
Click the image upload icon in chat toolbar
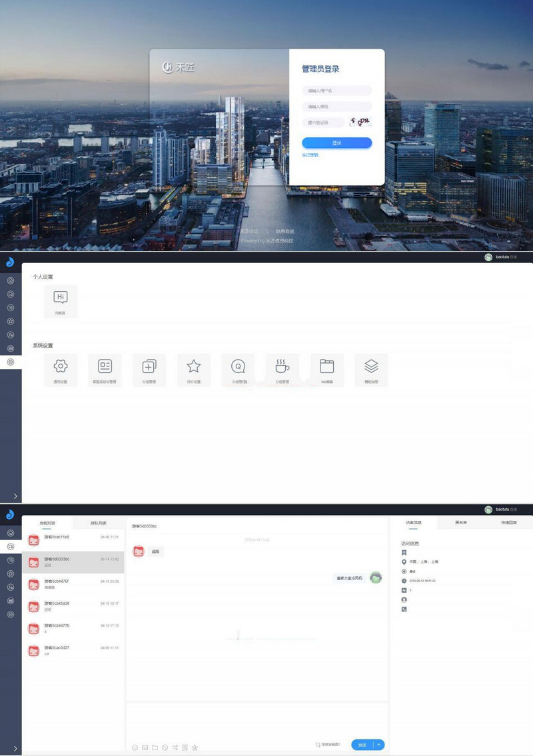tap(145, 747)
